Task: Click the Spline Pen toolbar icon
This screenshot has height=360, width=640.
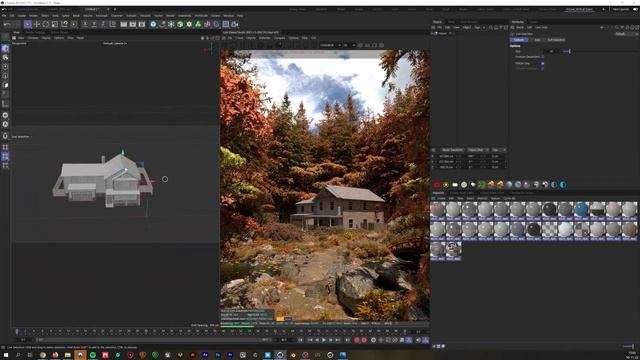Action: (x=162, y=24)
